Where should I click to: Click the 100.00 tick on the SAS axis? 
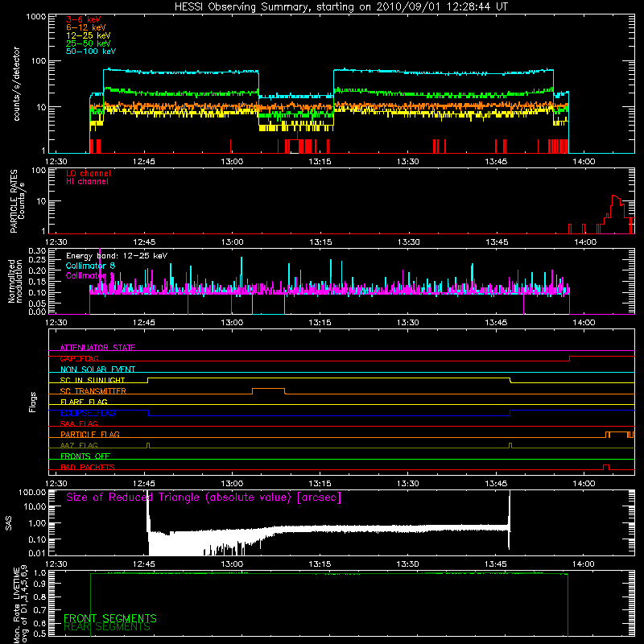32,493
